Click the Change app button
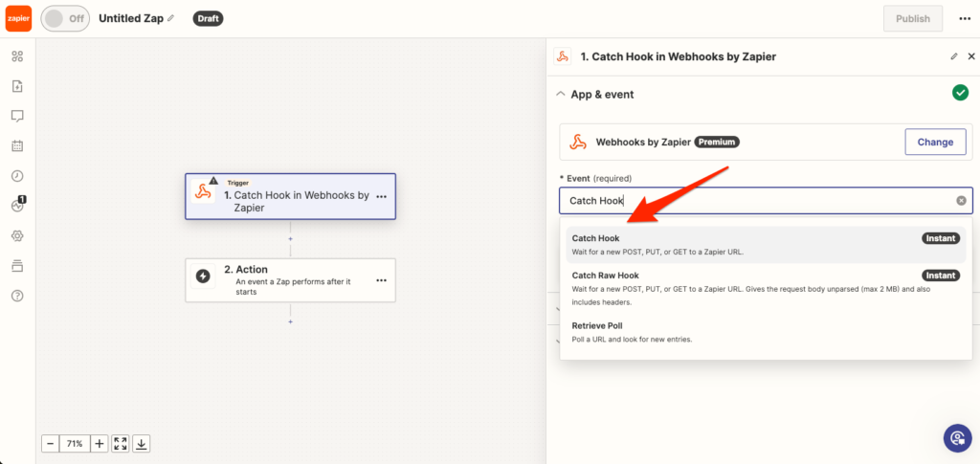The height and width of the screenshot is (464, 980). click(935, 143)
